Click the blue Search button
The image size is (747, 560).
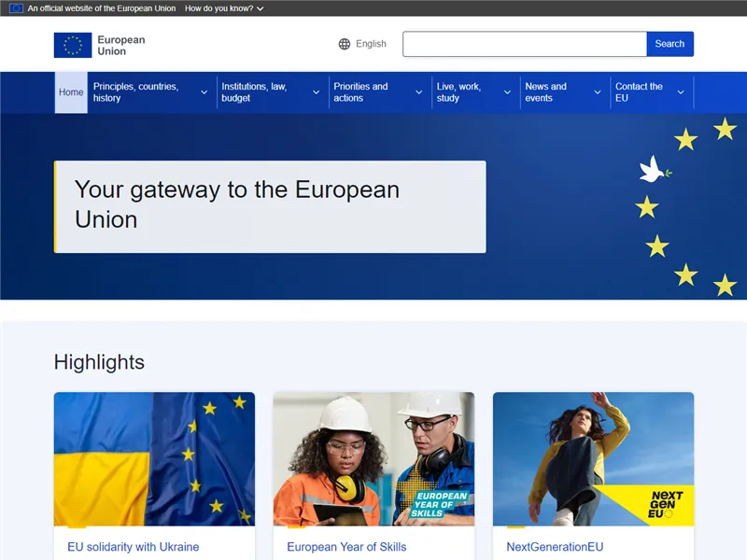(x=669, y=44)
